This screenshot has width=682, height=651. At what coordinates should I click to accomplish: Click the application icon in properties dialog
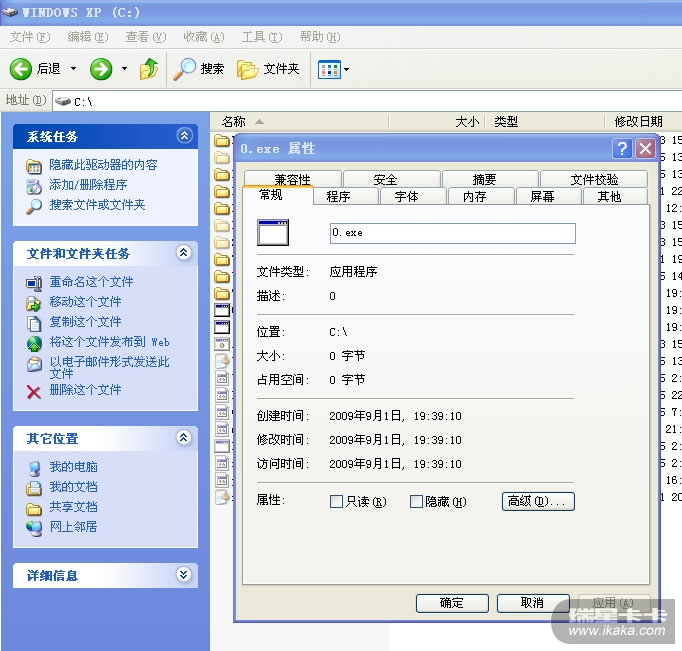[x=273, y=233]
